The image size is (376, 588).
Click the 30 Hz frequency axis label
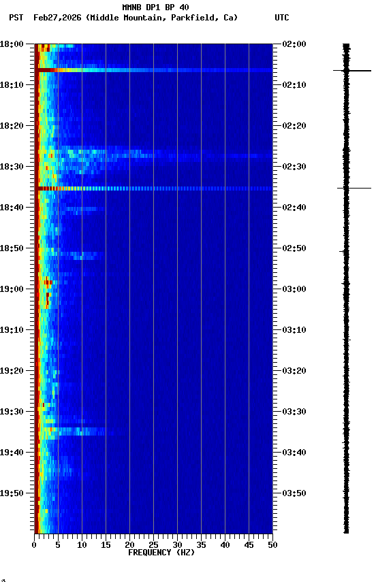pyautogui.click(x=177, y=545)
